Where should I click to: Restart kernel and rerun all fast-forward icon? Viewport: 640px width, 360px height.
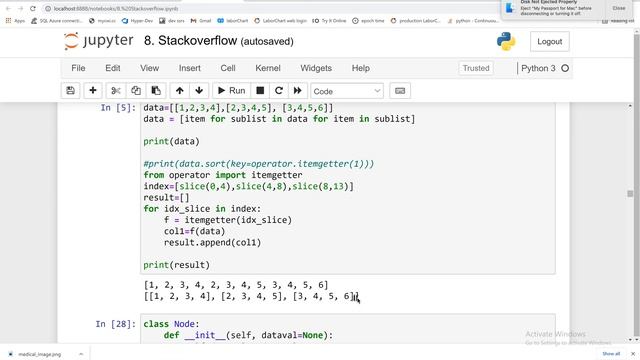[x=298, y=91]
